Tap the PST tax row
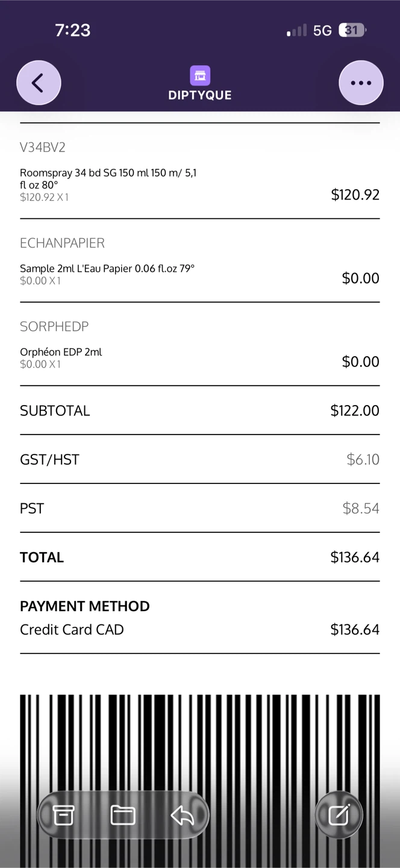Viewport: 400px width, 868px height. (x=200, y=508)
